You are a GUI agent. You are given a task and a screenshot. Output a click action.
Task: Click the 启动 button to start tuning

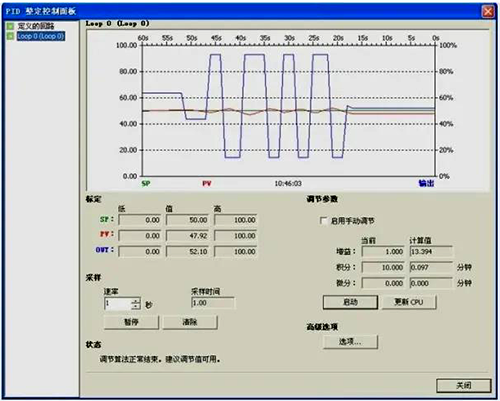coord(350,302)
